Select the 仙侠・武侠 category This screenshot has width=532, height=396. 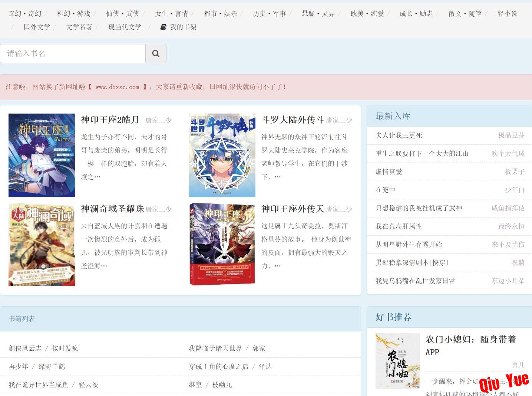123,14
